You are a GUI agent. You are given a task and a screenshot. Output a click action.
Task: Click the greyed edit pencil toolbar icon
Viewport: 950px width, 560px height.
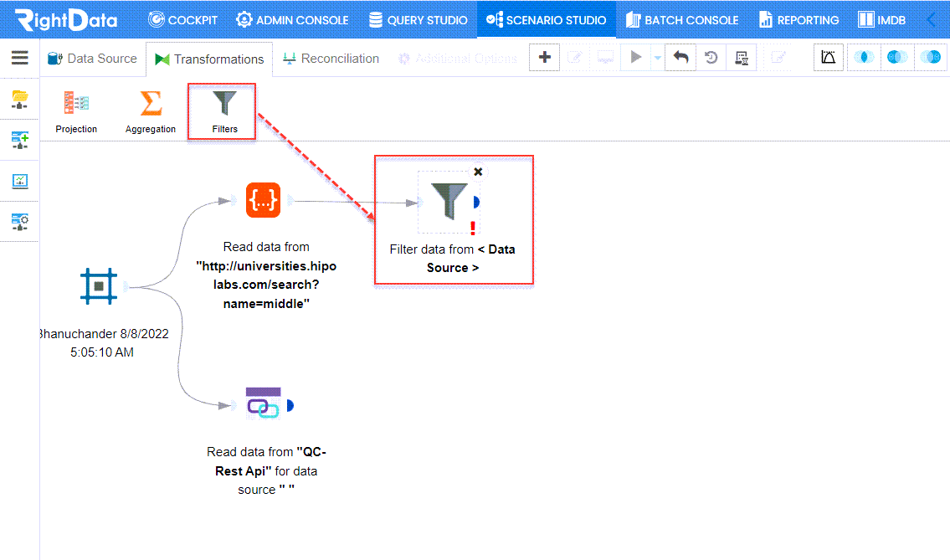[x=574, y=57]
